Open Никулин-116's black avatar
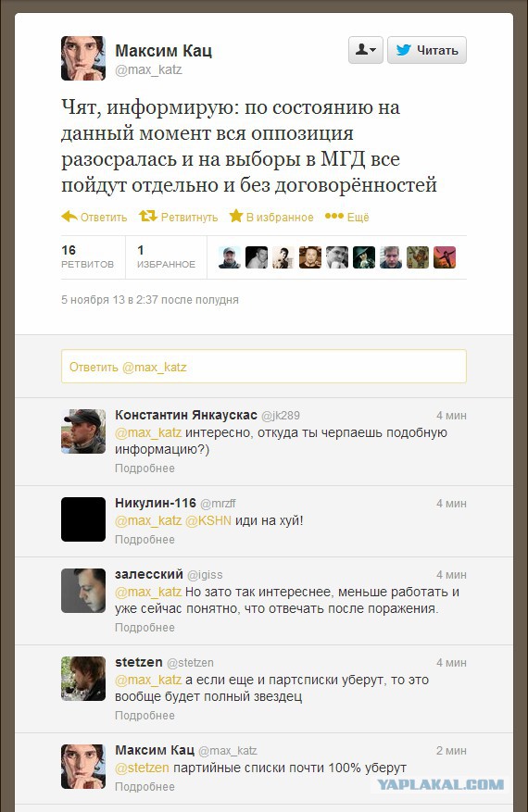This screenshot has width=528, height=812. [x=82, y=519]
